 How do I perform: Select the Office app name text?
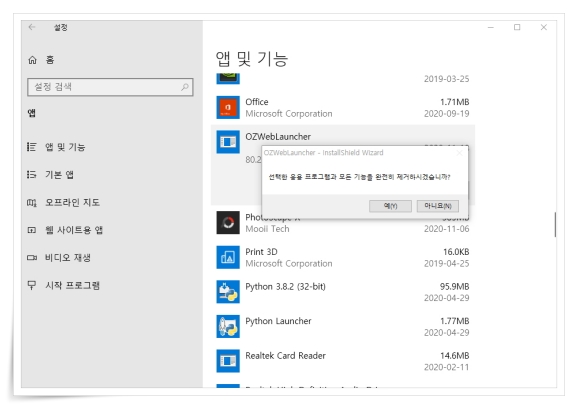(257, 102)
